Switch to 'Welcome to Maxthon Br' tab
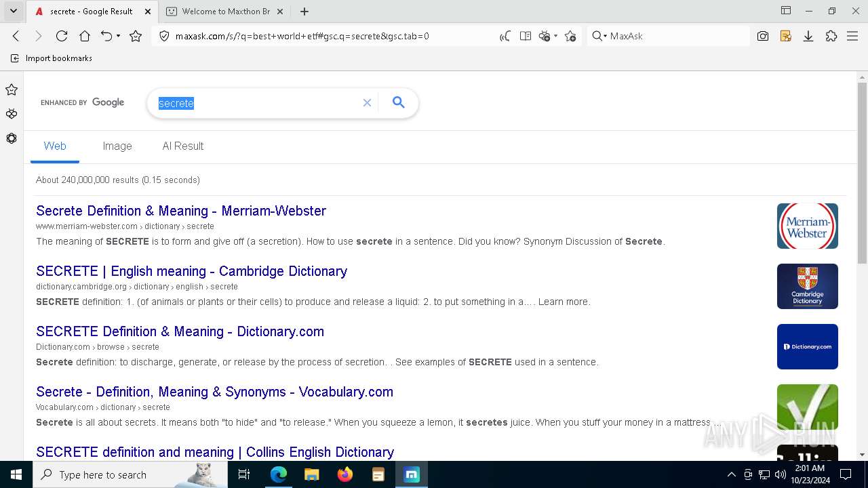Image resolution: width=868 pixels, height=488 pixels. click(226, 11)
